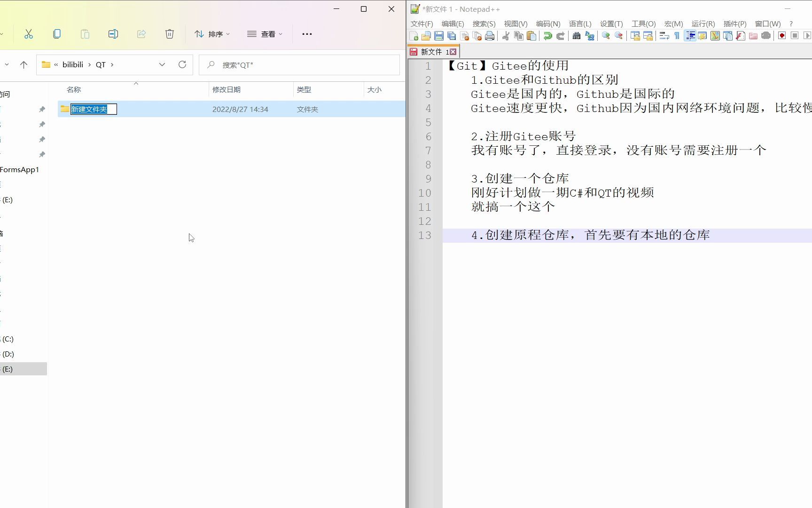Click Print icon in Notepad++ toolbar
Viewport: 812px width, 508px height.
click(x=490, y=36)
